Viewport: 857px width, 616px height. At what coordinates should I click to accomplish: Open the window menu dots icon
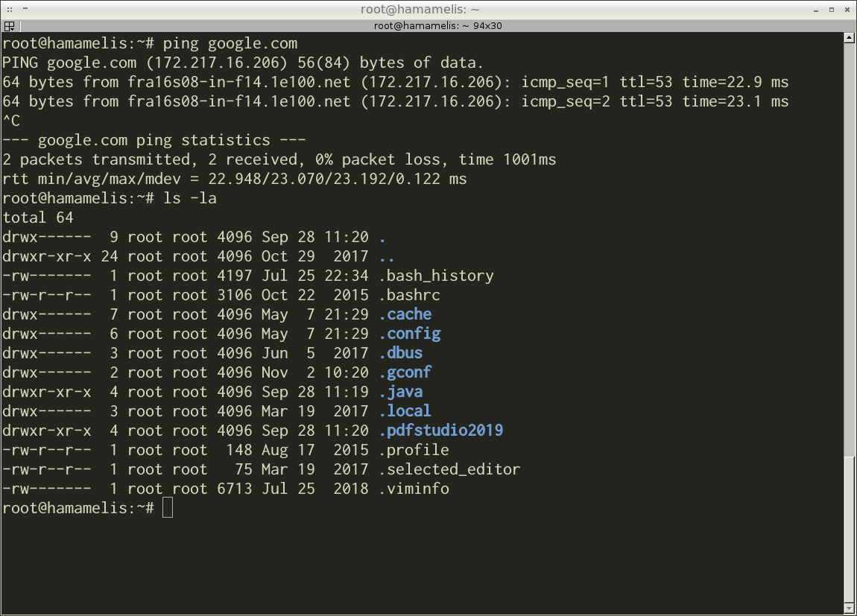(8, 9)
